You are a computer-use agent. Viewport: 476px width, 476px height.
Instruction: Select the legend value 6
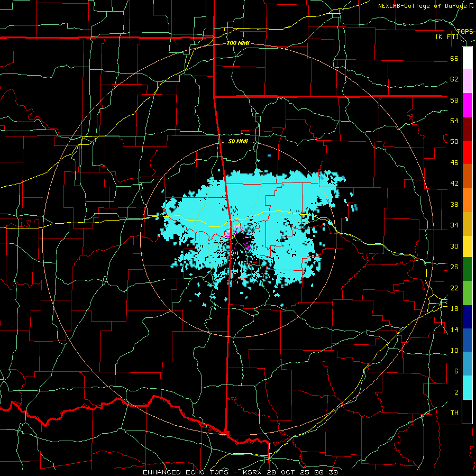tap(456, 371)
